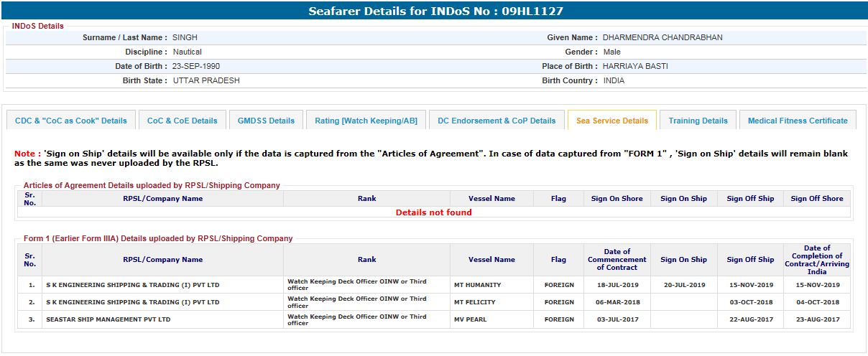Select the MT FELICITY vessel row
868x356 pixels.
point(475,303)
